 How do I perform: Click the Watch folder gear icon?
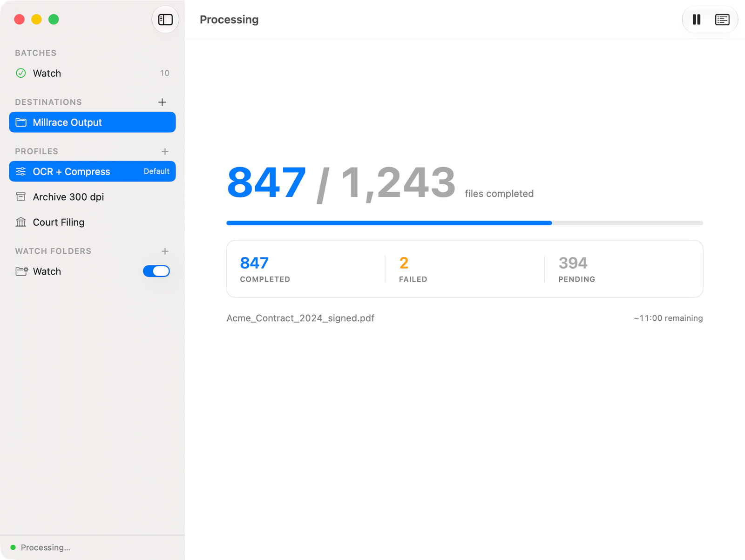21,271
